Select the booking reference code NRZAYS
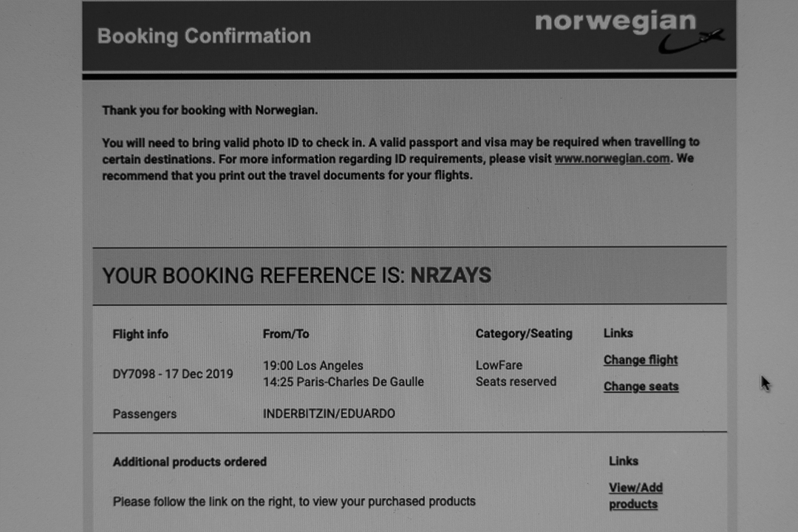798x532 pixels. 451,276
